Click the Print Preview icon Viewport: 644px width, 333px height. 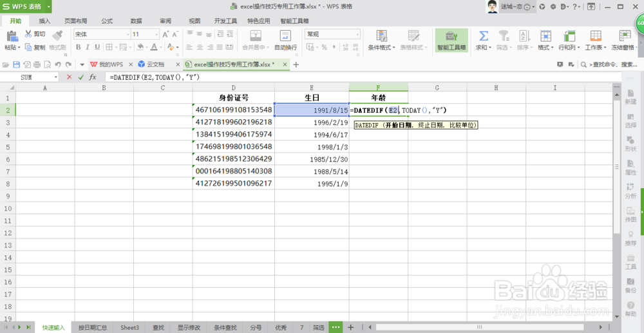tap(47, 64)
